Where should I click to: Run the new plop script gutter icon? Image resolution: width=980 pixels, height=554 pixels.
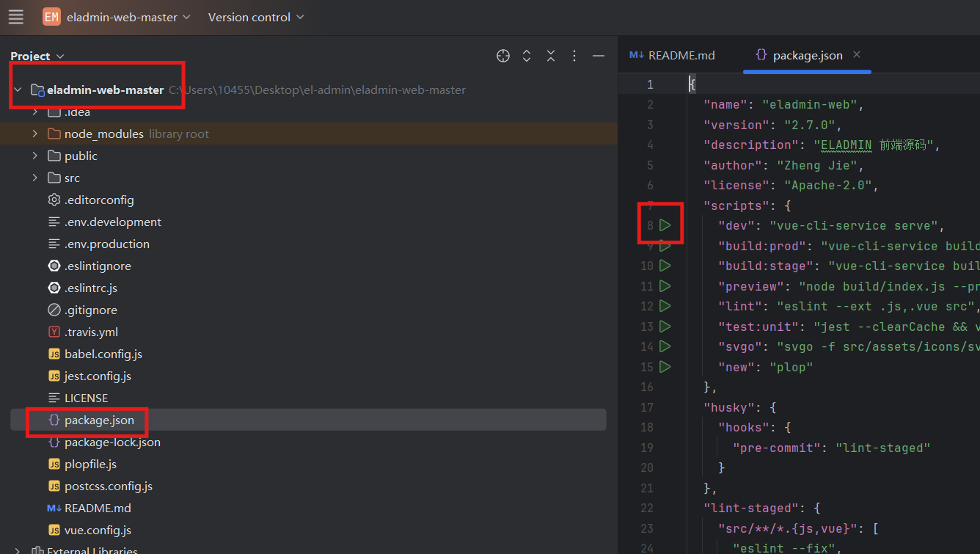coord(665,366)
